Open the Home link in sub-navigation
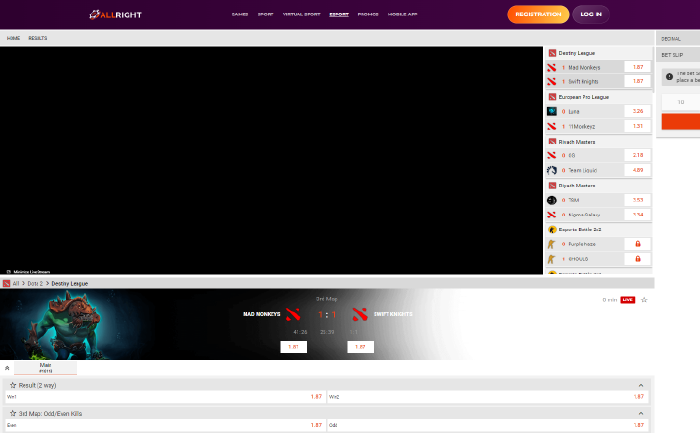700x433 pixels. point(13,38)
